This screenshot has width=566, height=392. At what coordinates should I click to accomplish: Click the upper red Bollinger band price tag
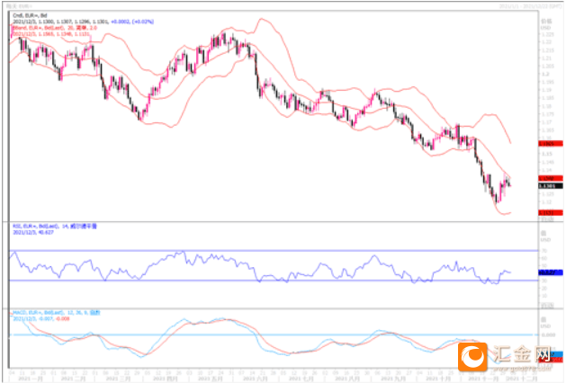pyautogui.click(x=551, y=144)
